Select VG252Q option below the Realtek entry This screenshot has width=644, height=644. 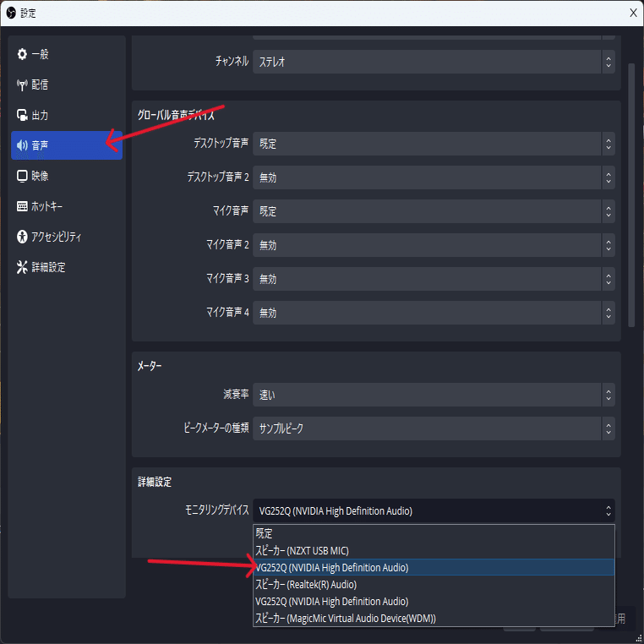point(434,601)
